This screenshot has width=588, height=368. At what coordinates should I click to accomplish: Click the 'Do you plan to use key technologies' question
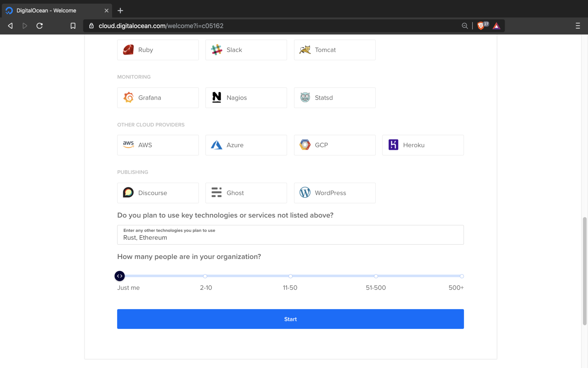[x=225, y=215]
